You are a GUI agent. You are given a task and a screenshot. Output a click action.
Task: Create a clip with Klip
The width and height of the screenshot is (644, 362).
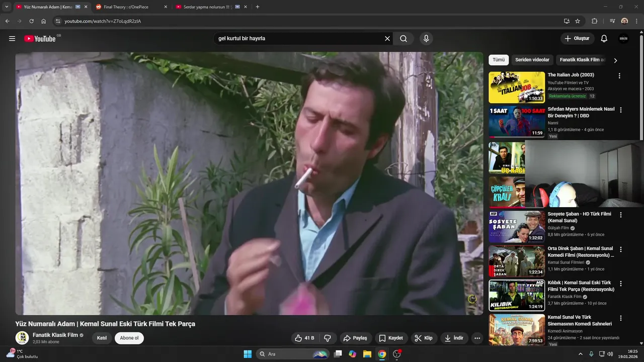[x=424, y=338]
